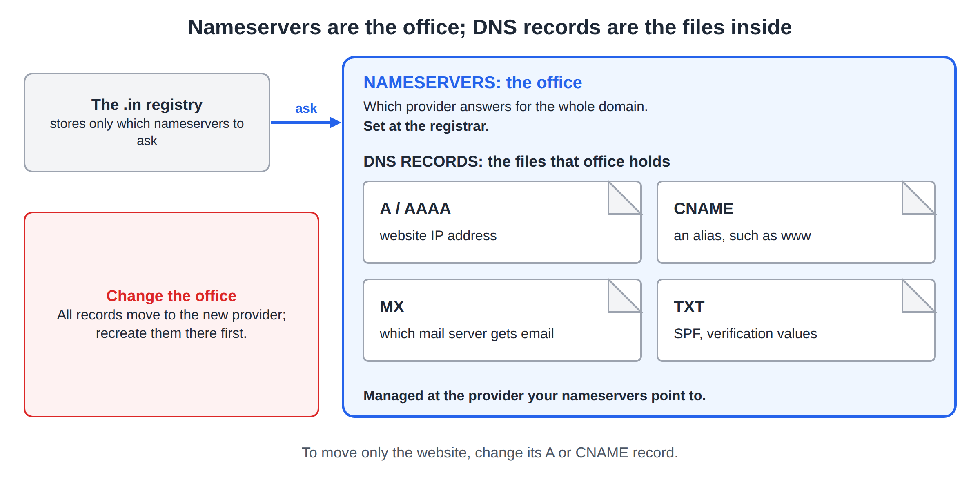
Task: Click the 'CNAME' record title
Action: click(704, 209)
